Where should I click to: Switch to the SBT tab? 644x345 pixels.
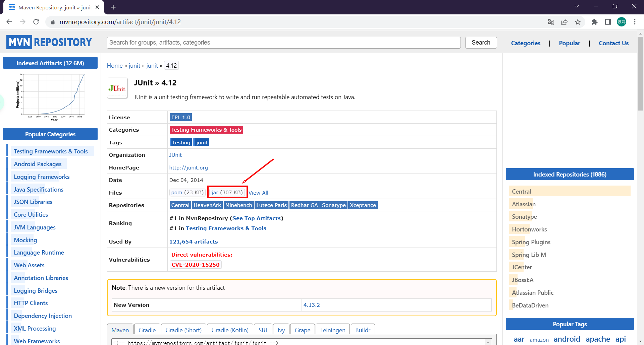click(263, 330)
